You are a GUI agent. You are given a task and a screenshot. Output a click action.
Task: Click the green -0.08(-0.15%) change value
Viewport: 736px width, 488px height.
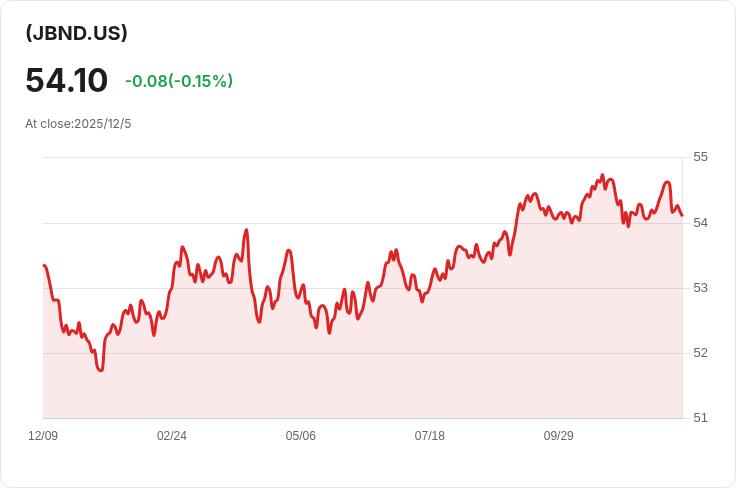(x=179, y=81)
